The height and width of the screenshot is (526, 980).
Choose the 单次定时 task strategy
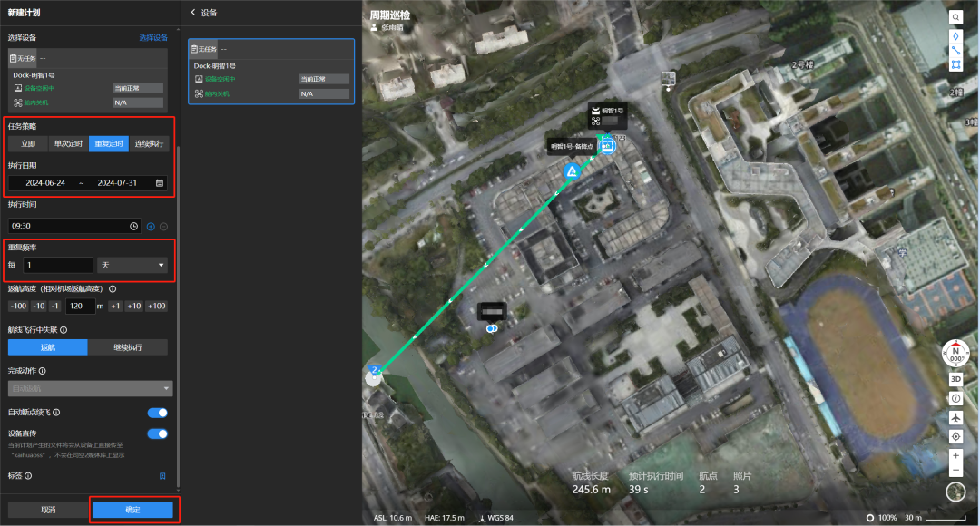pyautogui.click(x=68, y=143)
